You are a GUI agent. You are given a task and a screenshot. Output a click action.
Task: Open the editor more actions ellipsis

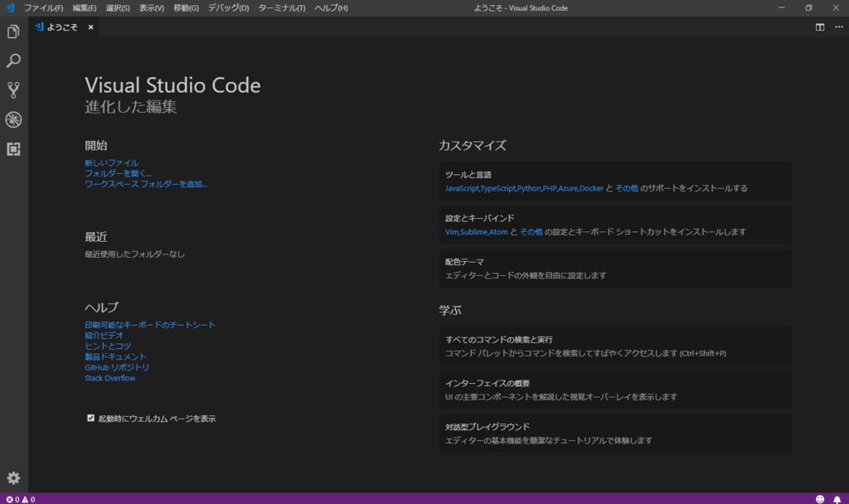(839, 27)
